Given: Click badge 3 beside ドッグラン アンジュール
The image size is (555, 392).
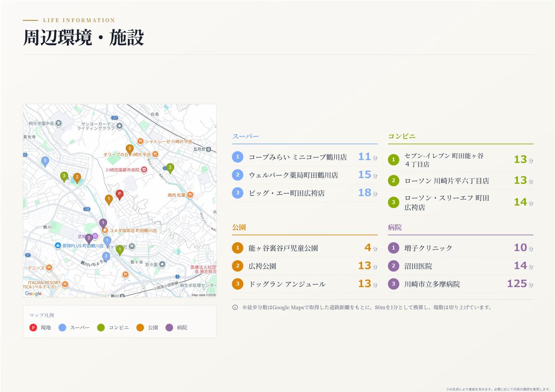Looking at the screenshot, I should (x=238, y=284).
